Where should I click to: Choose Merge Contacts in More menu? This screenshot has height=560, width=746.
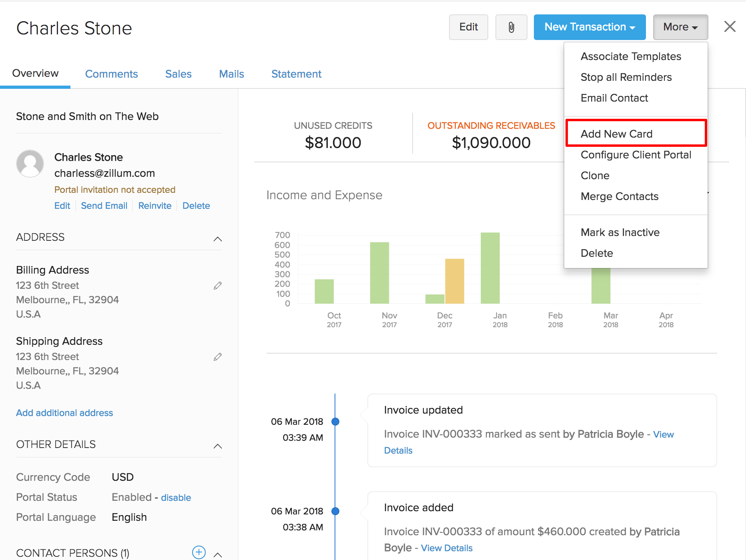pos(619,196)
